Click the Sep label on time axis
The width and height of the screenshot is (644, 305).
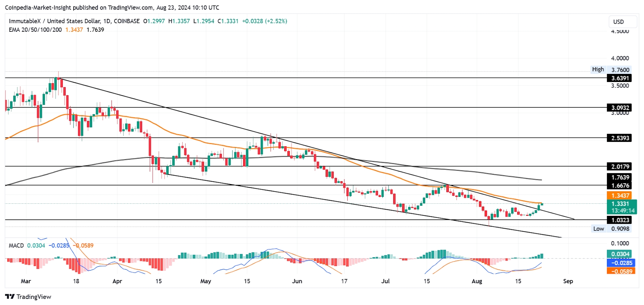[x=568, y=281]
